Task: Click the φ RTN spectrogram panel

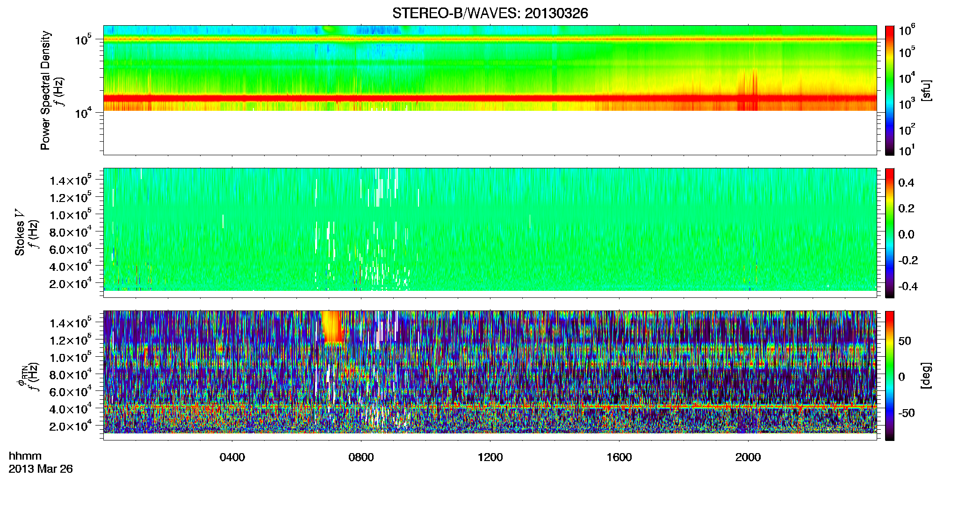Action: (x=490, y=375)
